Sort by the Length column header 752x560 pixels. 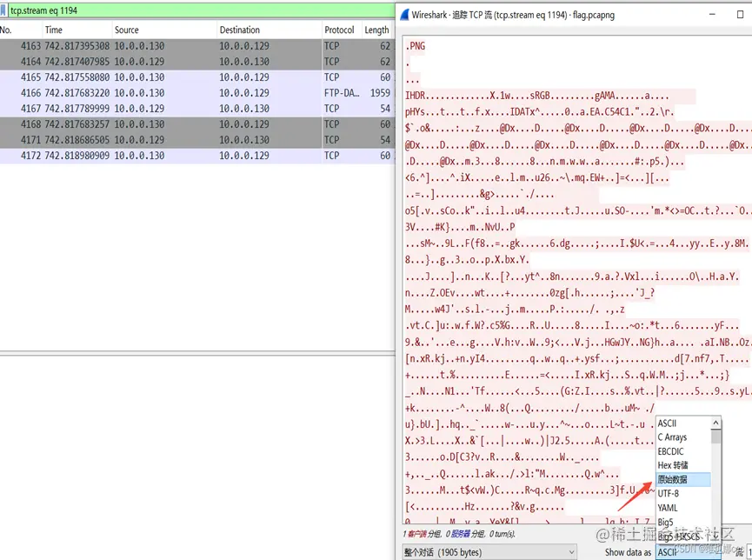[x=377, y=30]
